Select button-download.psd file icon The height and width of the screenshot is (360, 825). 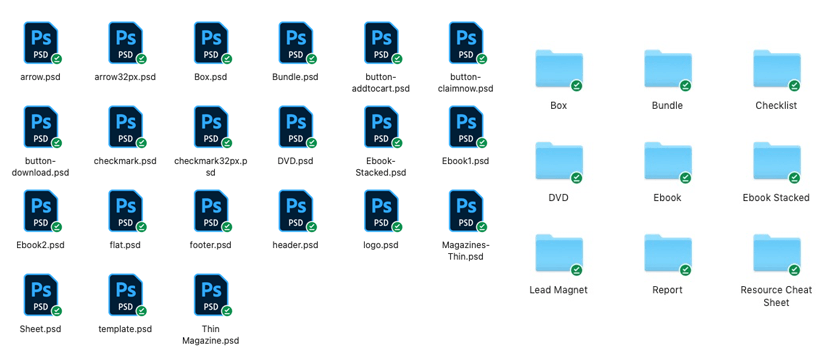coord(41,127)
